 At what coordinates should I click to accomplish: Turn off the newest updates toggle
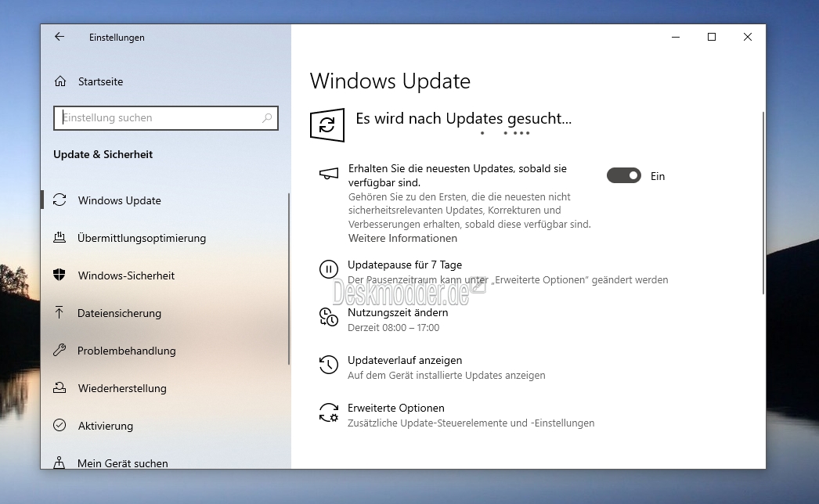[x=624, y=175]
